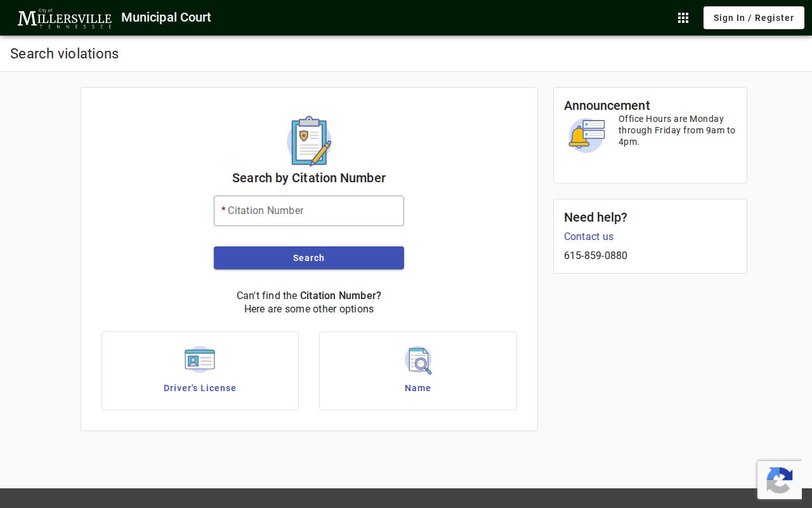Image resolution: width=812 pixels, height=508 pixels.
Task: Open the apps grid menu icon
Action: point(683,18)
